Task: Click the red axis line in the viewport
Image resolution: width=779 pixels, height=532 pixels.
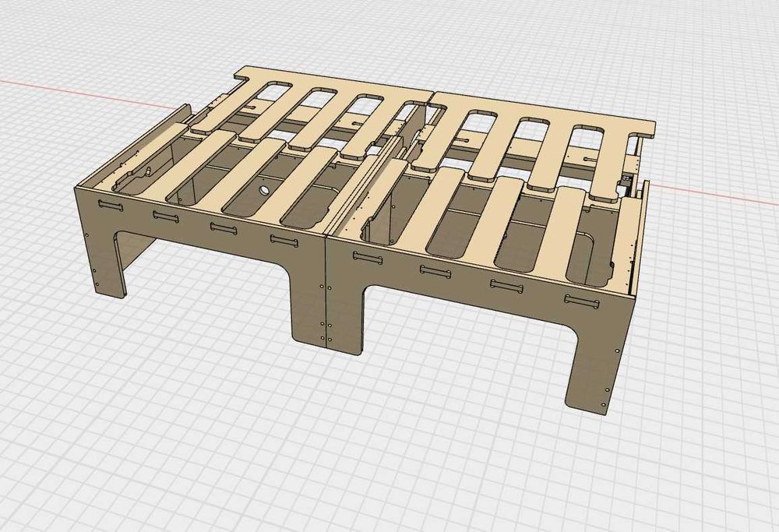Action: click(x=90, y=93)
